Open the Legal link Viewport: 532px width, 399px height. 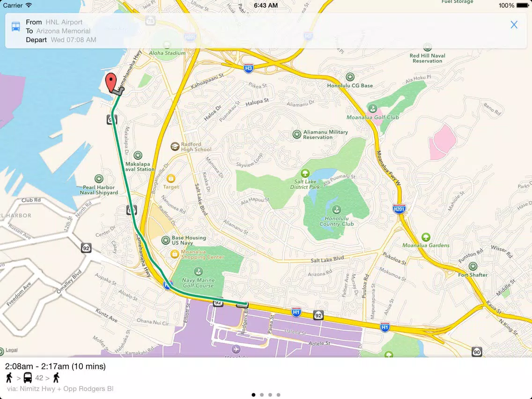coord(12,350)
